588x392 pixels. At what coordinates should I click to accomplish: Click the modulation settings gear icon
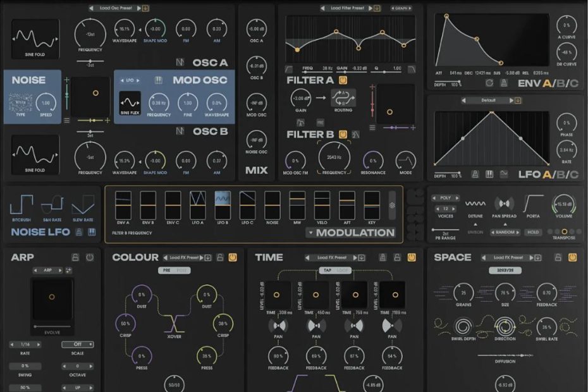392,205
